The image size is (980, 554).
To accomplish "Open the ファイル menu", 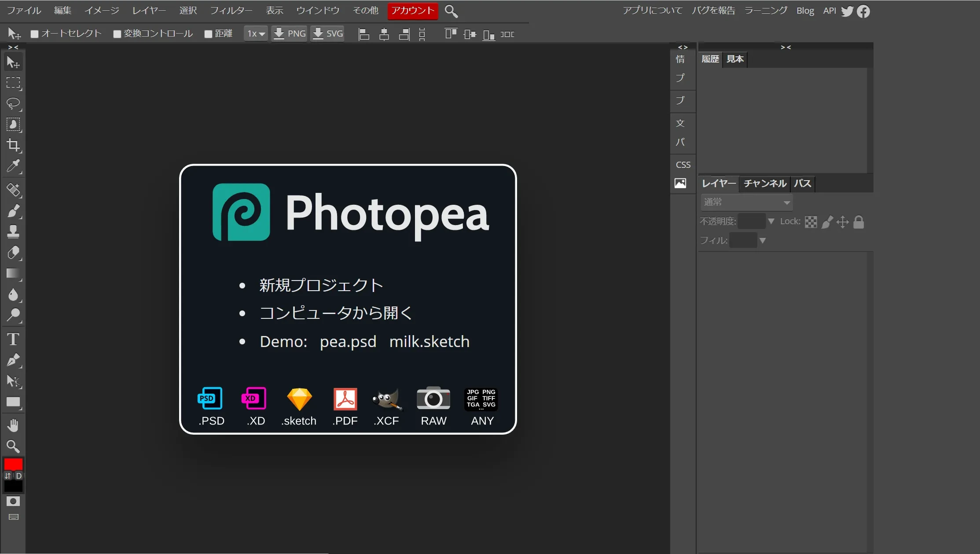I will coord(24,11).
